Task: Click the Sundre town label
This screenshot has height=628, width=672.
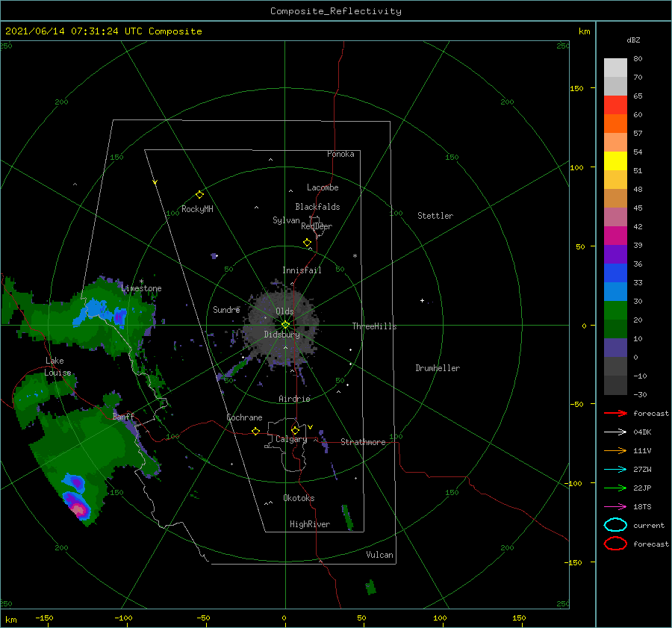Action: pyautogui.click(x=226, y=309)
